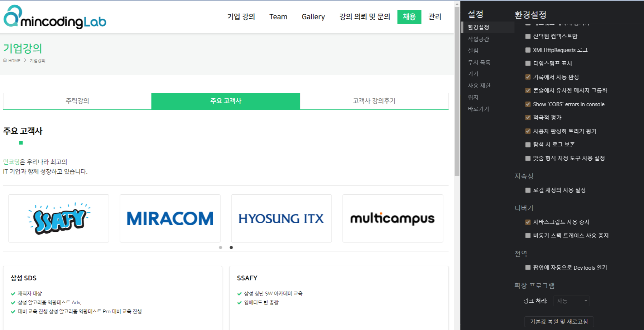The width and height of the screenshot is (644, 330).
Task: Open the 강의 의뢰 및 문의 menu
Action: click(x=365, y=17)
